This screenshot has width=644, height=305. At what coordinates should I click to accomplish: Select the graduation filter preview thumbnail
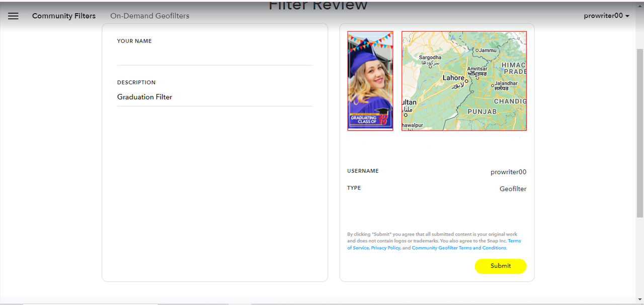pos(370,81)
